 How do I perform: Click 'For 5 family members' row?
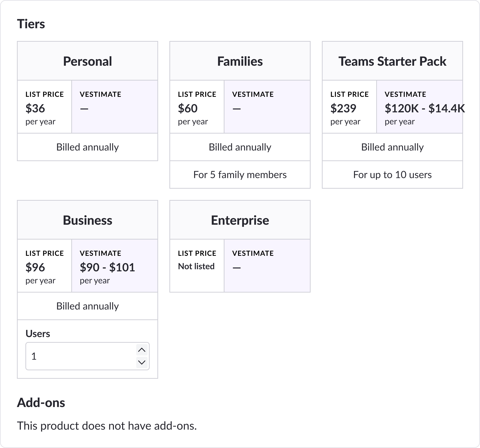click(x=240, y=175)
